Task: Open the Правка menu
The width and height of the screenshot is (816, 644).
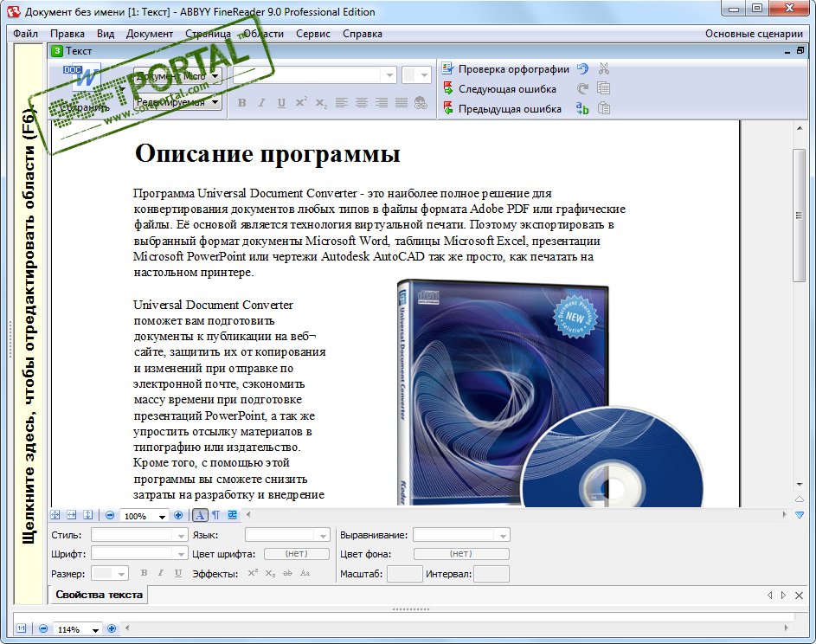Action: click(x=67, y=33)
